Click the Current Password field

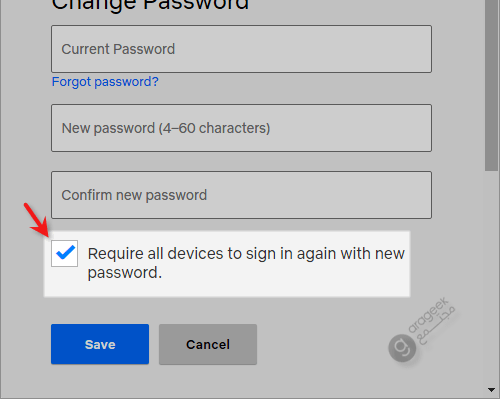click(241, 49)
